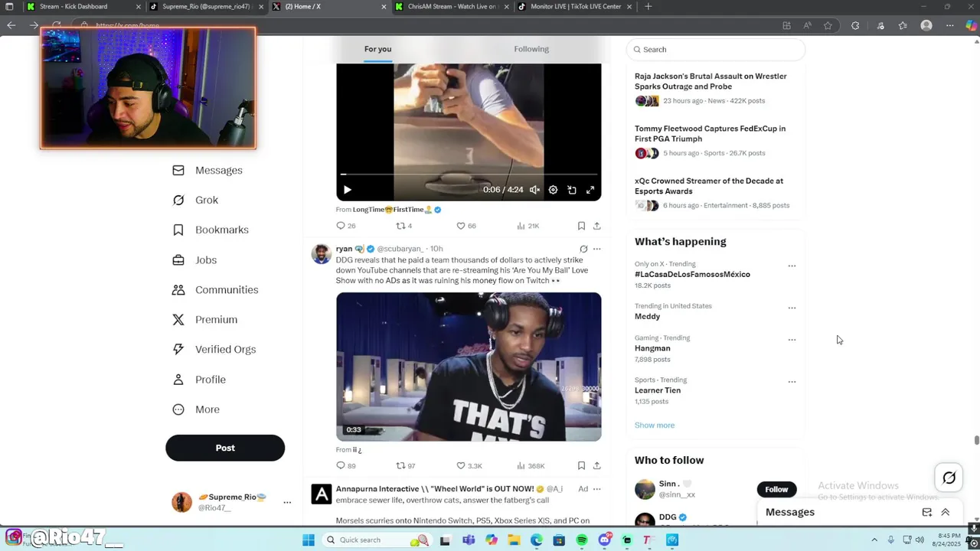This screenshot has height=551, width=980.
Task: Play the DDG clip video thumbnail
Action: (469, 367)
